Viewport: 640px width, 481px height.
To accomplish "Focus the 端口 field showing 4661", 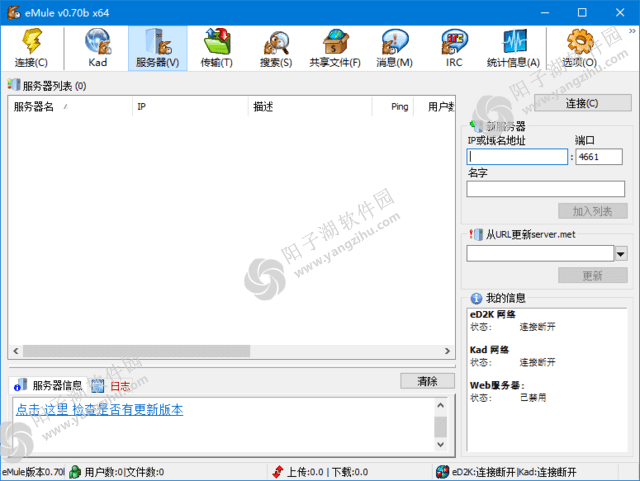I will point(599,157).
